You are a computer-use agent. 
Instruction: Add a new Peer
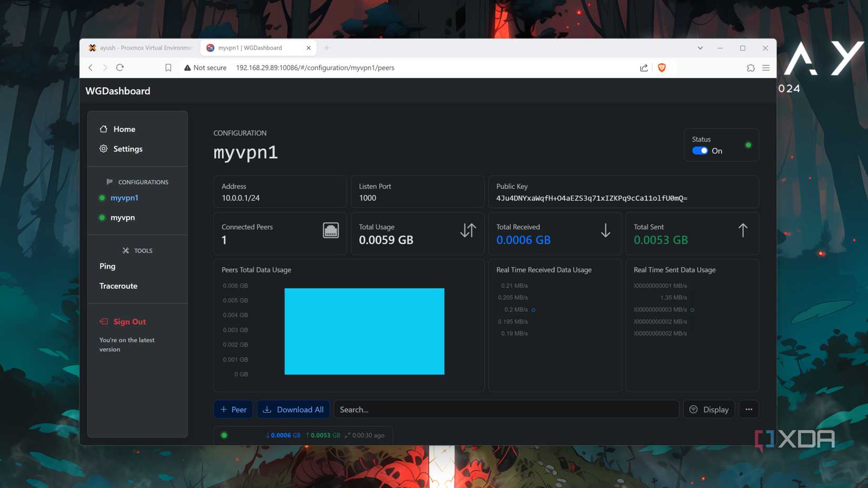tap(233, 409)
